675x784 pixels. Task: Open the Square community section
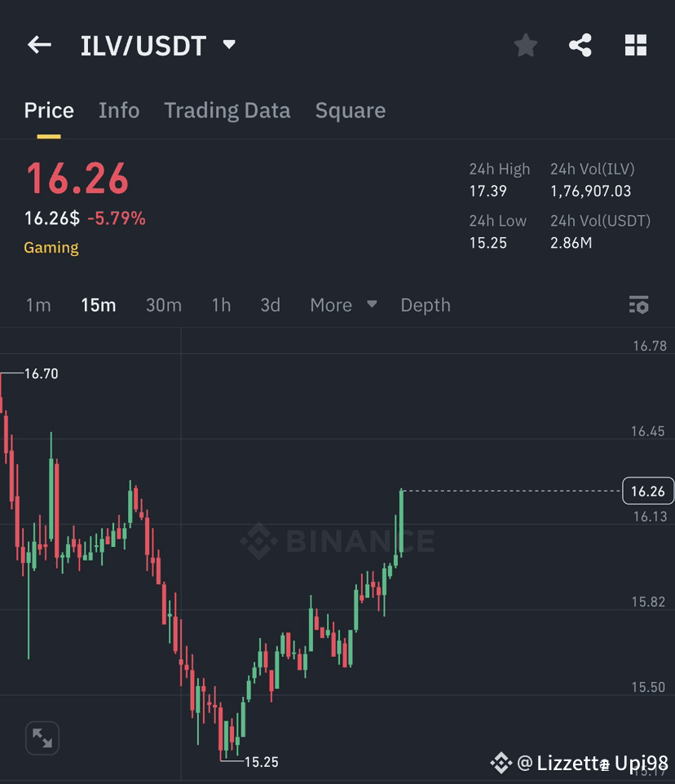(351, 110)
